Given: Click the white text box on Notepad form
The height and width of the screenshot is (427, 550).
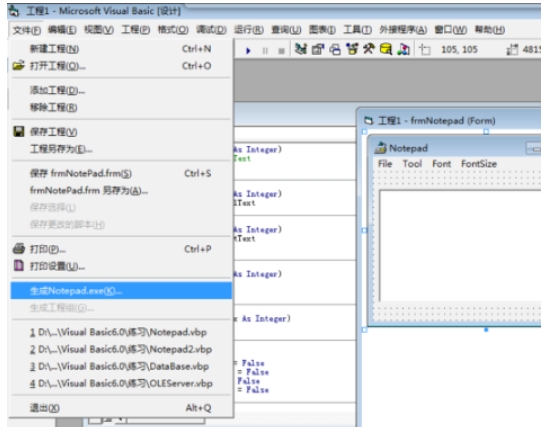Looking at the screenshot, I should tap(460, 245).
